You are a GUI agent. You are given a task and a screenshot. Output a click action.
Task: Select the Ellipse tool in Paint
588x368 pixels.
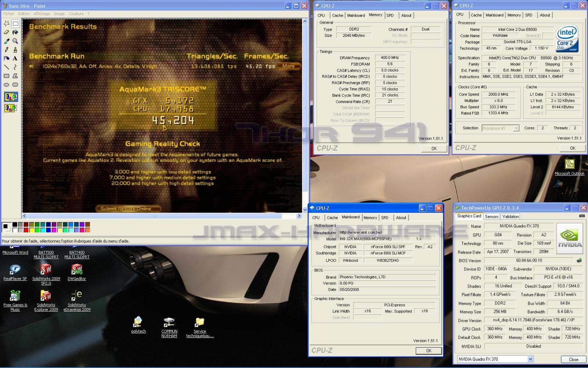7,85
